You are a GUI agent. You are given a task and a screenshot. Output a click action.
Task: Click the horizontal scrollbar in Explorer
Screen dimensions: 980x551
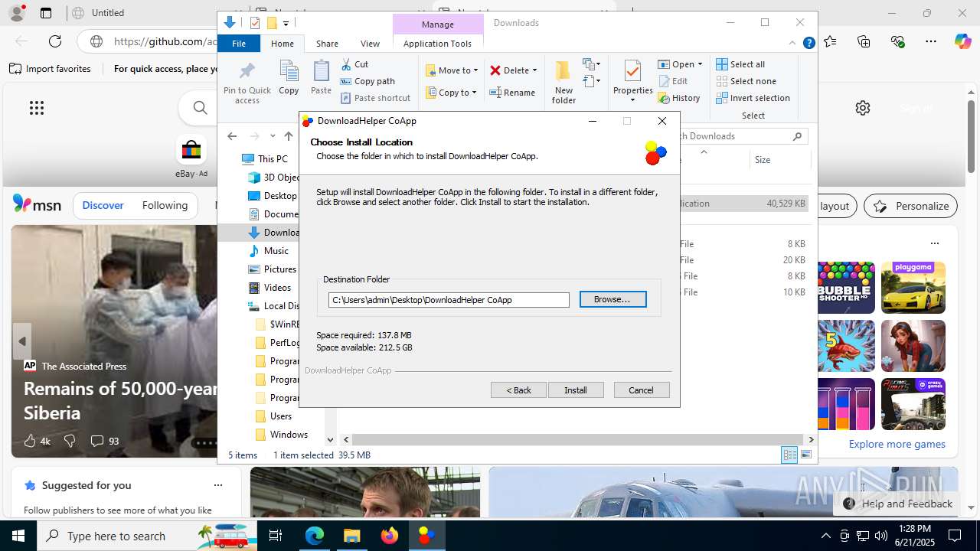[578, 439]
